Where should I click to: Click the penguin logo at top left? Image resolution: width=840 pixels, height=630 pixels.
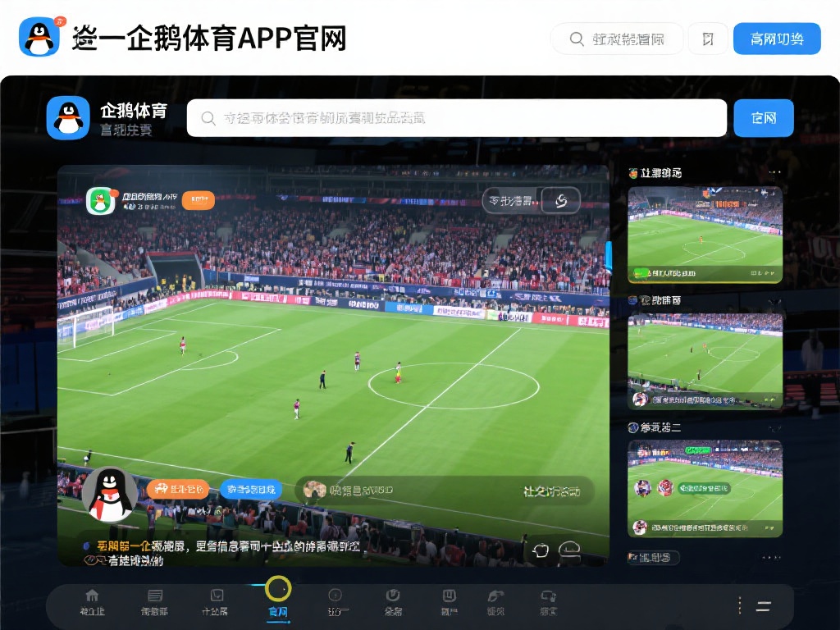[x=37, y=37]
